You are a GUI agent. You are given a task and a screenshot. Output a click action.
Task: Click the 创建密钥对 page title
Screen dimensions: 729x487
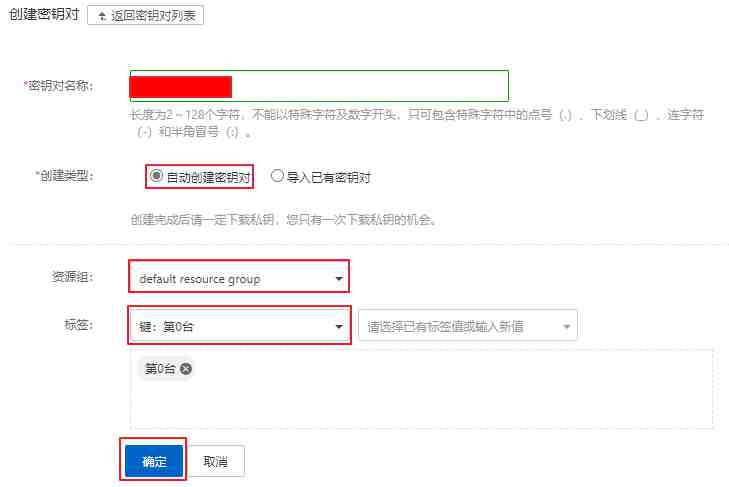(44, 14)
